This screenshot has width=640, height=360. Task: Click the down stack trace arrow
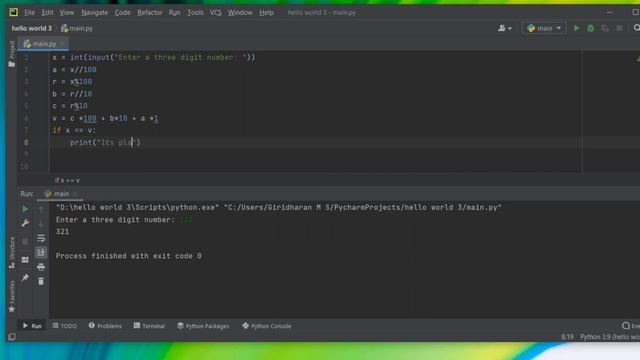tap(41, 224)
